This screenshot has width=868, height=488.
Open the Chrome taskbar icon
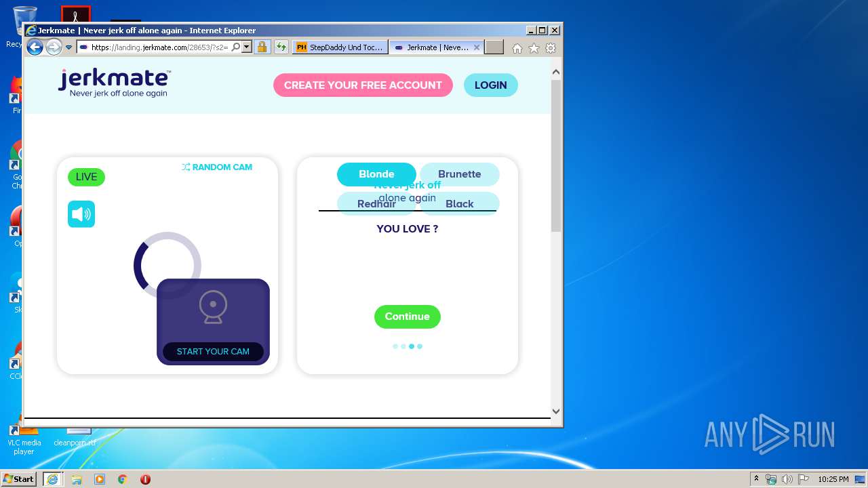click(x=123, y=479)
